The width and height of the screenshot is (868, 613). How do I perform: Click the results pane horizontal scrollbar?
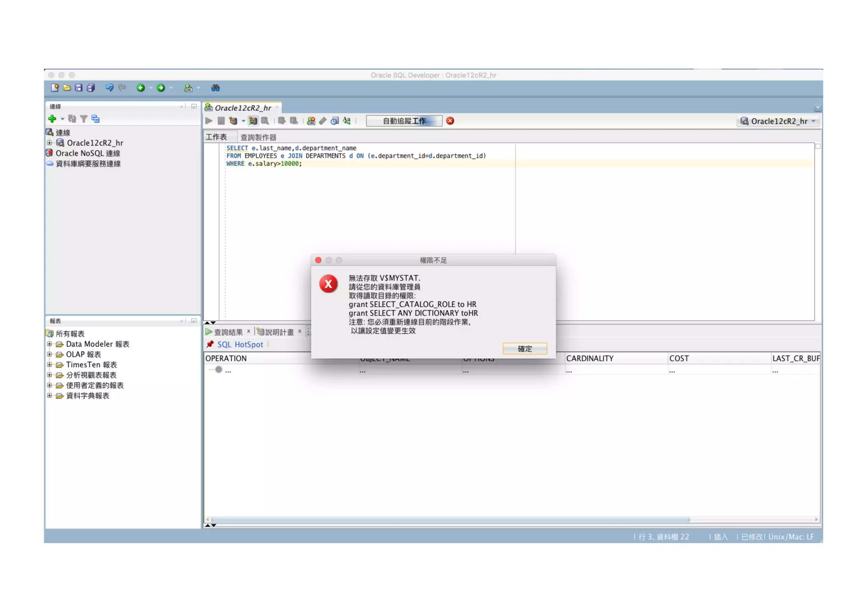pos(450,519)
